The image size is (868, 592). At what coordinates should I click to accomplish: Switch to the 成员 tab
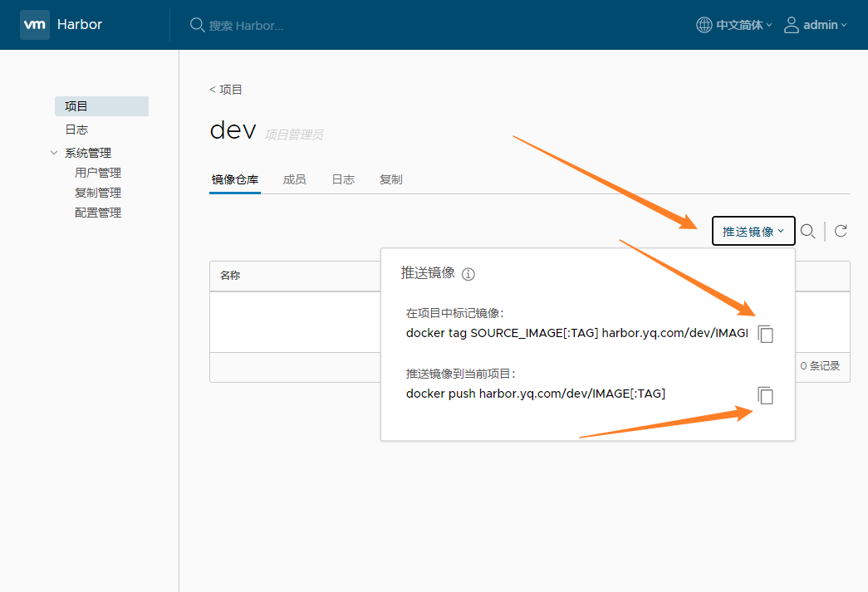(x=294, y=179)
